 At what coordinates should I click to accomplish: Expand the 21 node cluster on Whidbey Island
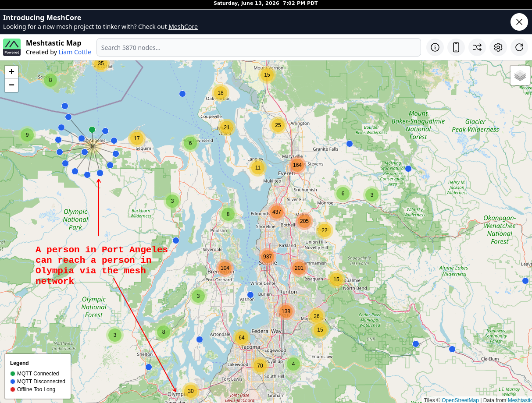pos(227,127)
